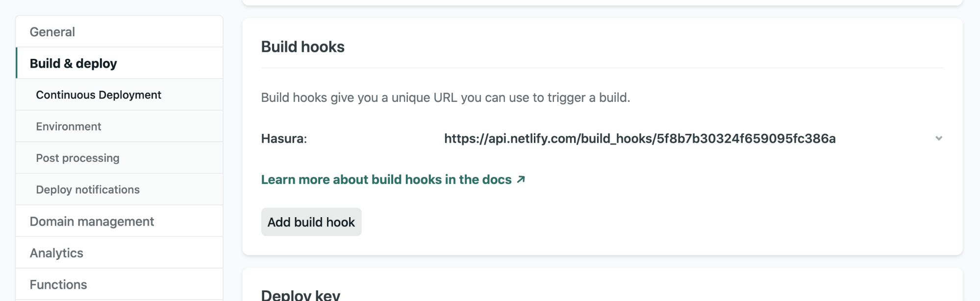The image size is (980, 301).
Task: Click the Hasura build hook URL
Action: (639, 139)
